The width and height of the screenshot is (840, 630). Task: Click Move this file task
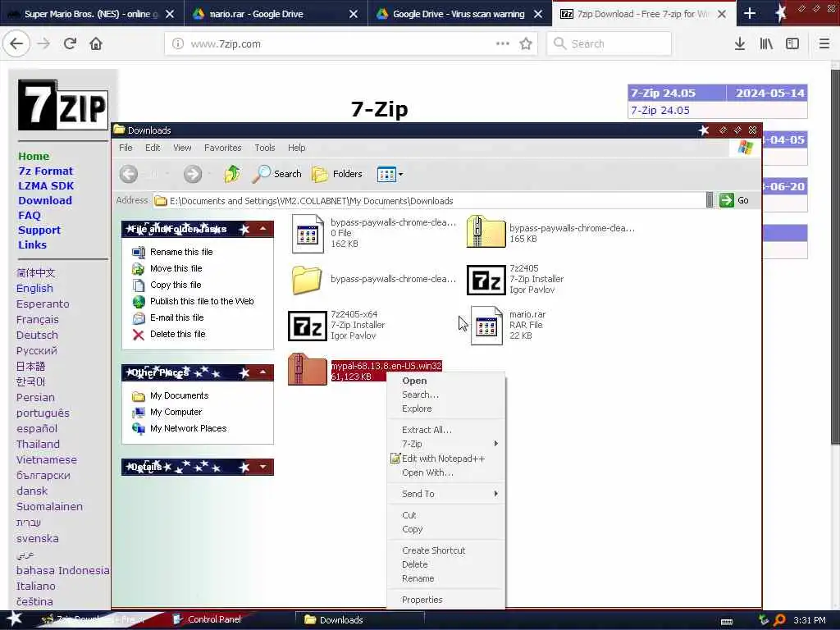tap(176, 268)
